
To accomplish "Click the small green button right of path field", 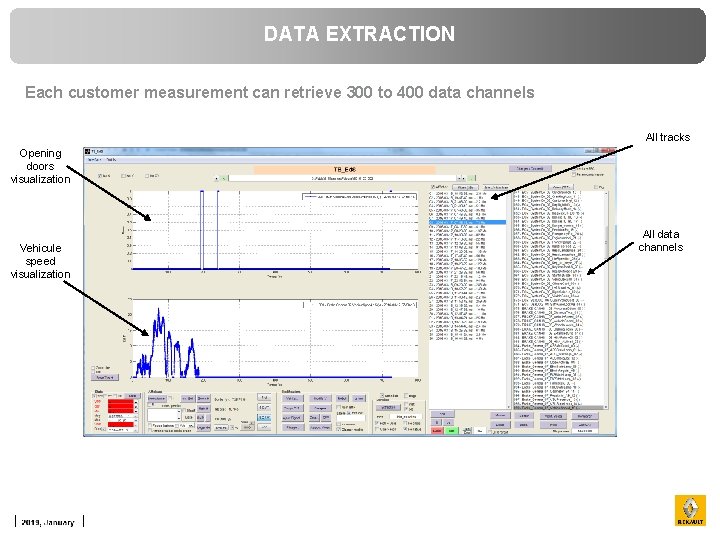I will click(x=471, y=178).
